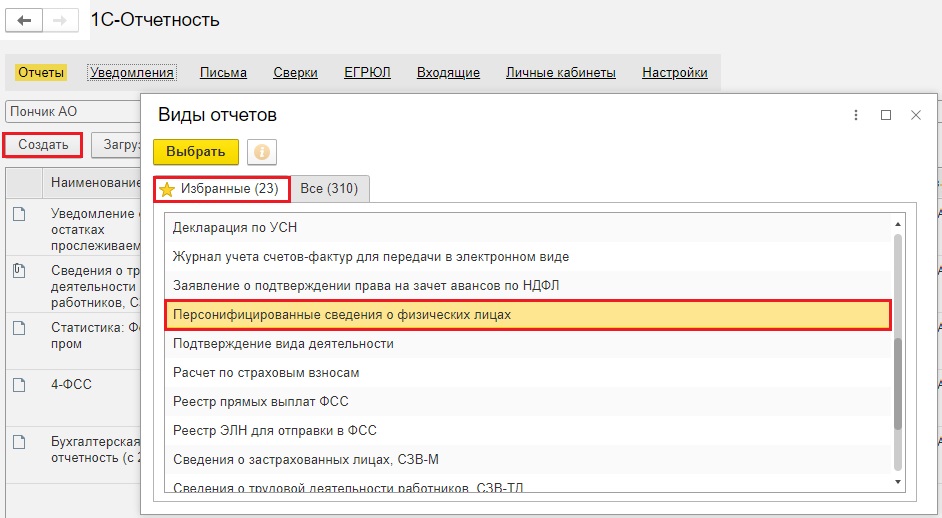The height and width of the screenshot is (518, 942).
Task: Click the down arrow of the list scrollbar
Action: [898, 482]
